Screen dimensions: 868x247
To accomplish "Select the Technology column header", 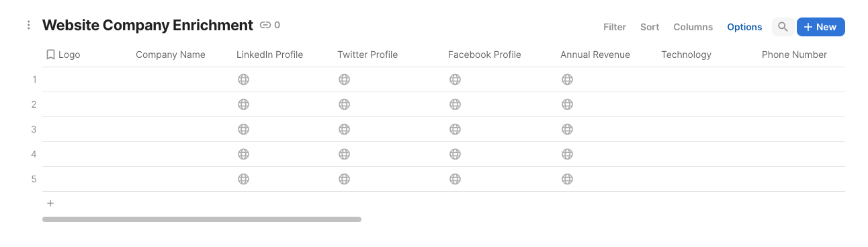I will (686, 55).
